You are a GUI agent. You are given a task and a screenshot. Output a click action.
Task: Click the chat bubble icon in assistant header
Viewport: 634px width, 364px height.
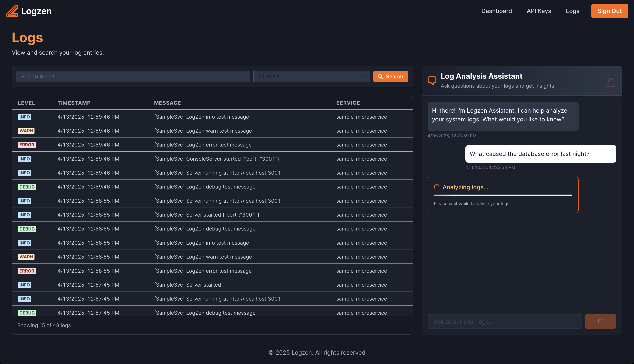click(x=432, y=81)
